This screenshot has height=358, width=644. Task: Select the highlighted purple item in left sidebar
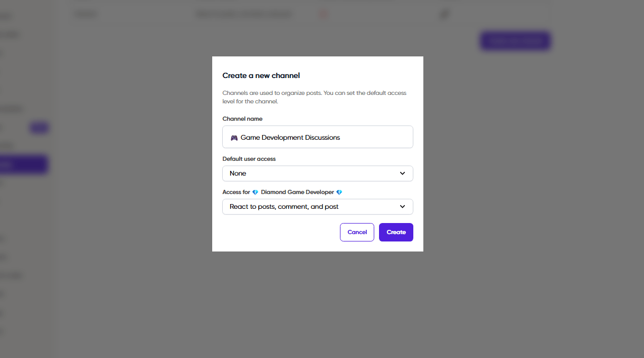pos(24,165)
